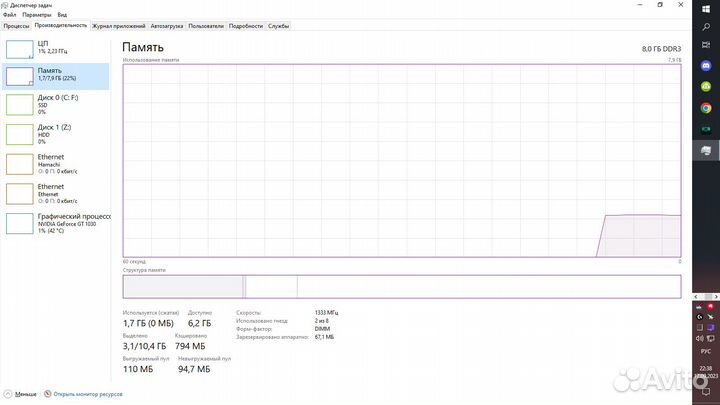Click taskbar scroll left arrow
The width and height of the screenshot is (720, 405).
pyautogui.click(x=696, y=297)
